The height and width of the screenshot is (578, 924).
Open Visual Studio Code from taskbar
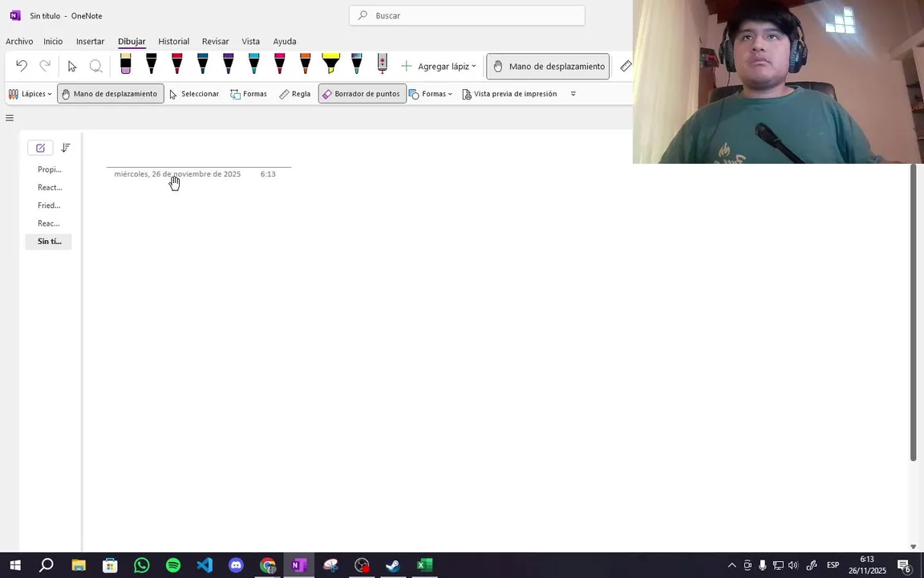pos(205,565)
